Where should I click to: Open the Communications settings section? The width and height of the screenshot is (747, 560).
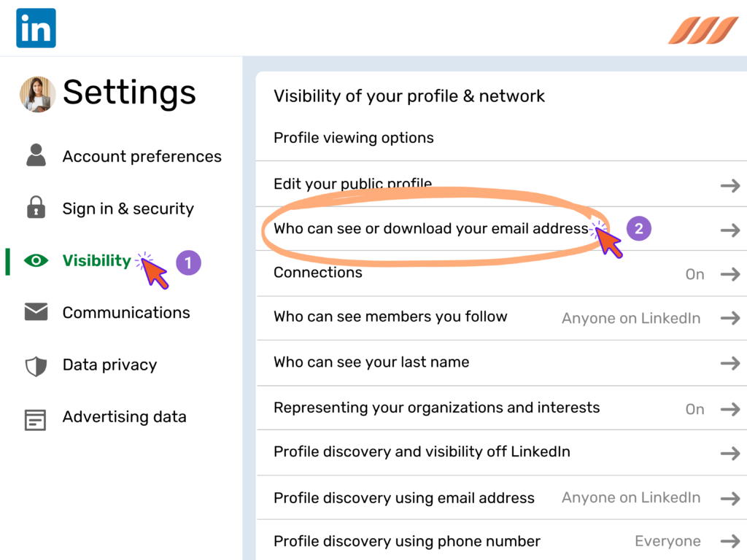click(x=126, y=312)
